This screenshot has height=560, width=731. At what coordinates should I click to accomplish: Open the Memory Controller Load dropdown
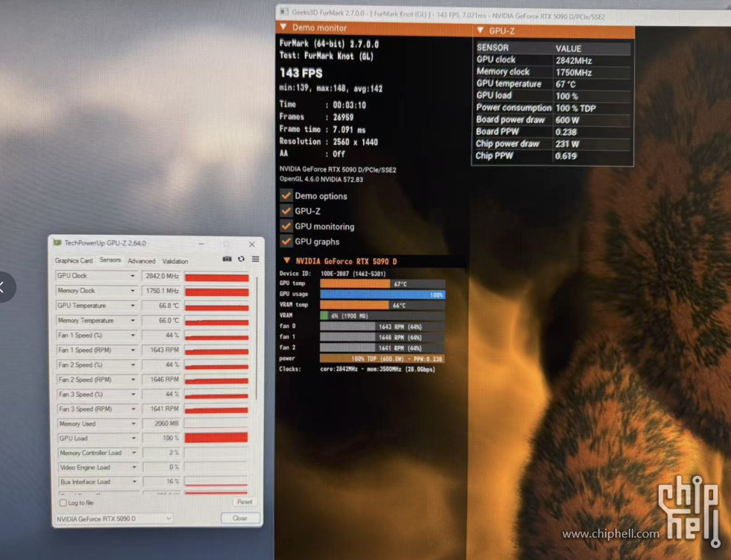(134, 453)
